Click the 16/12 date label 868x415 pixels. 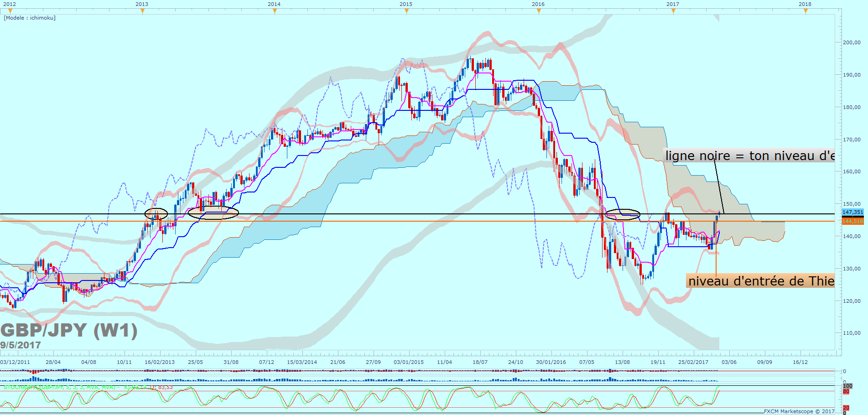[800, 362]
